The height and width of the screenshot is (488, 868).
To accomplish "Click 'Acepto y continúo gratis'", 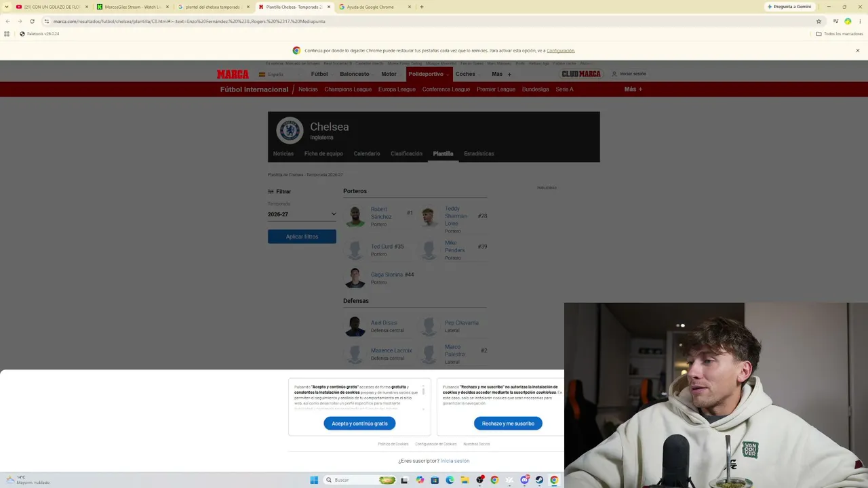I will [x=359, y=424].
